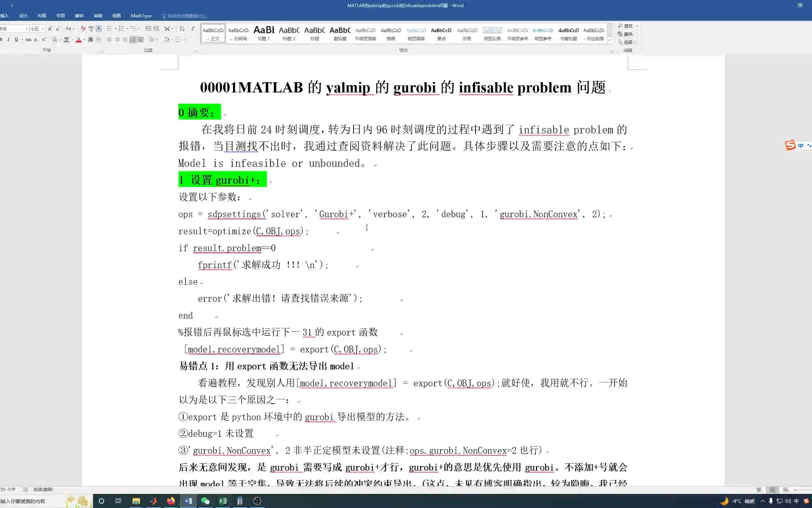Click the sort paragraphs icon
Image resolution: width=812 pixels, height=508 pixels.
point(182,29)
